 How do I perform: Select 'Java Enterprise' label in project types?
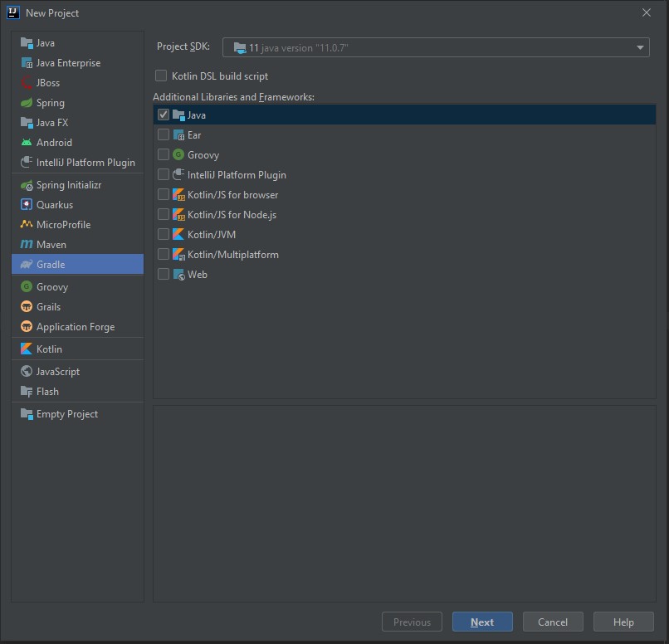(x=68, y=63)
